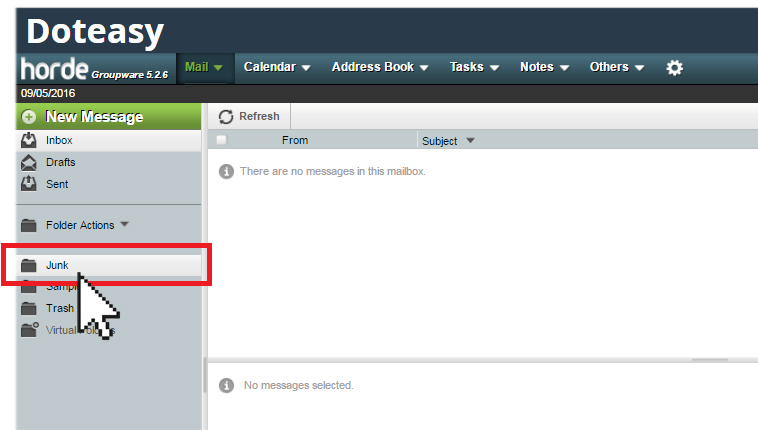Click the 09/05/2016 date text

48,93
